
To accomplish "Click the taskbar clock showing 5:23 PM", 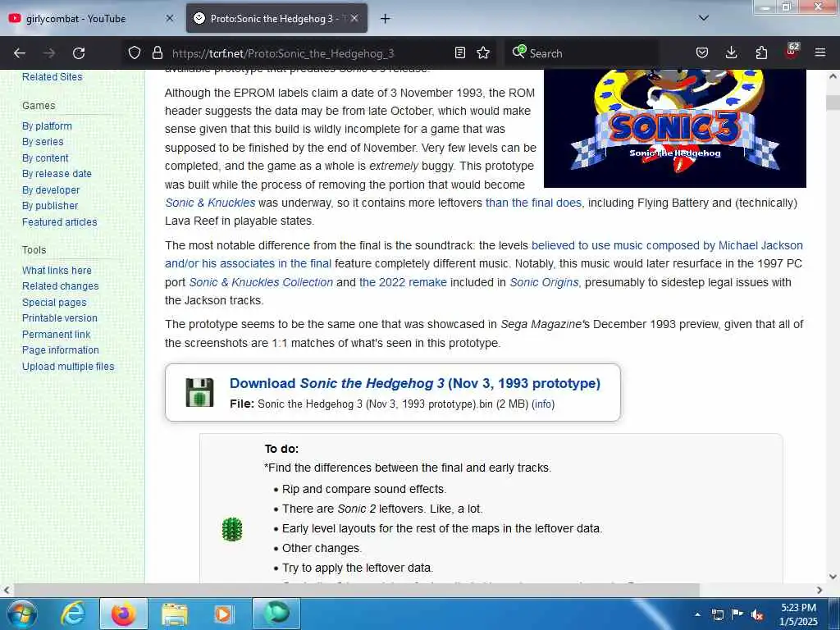I will click(798, 614).
